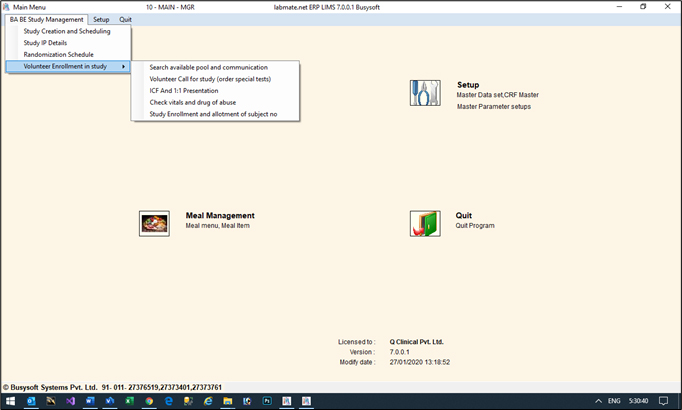Click the modify date 27/01/2020 13:18:52
682x410 pixels.
coord(420,362)
